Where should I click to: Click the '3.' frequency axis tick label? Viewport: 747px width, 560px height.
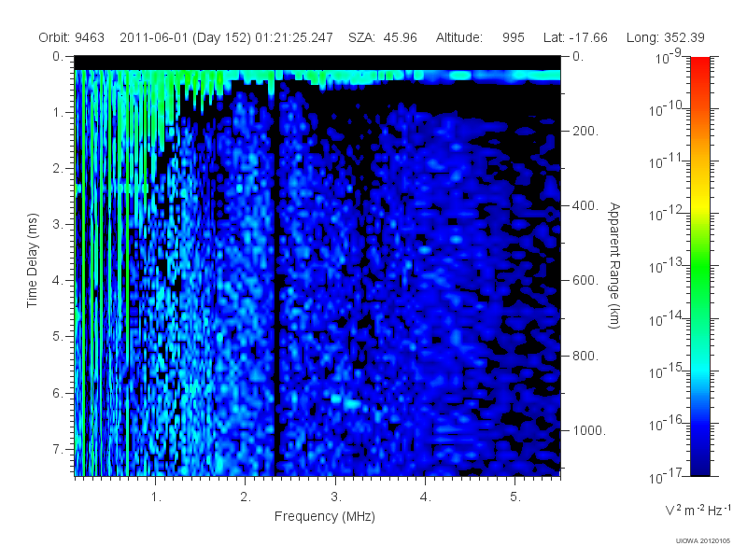coord(336,497)
